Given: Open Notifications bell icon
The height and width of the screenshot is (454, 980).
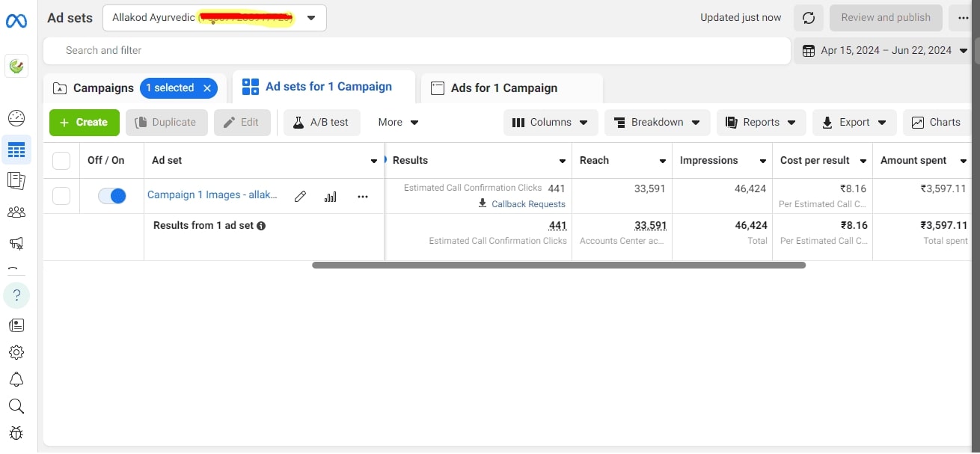Looking at the screenshot, I should (16, 379).
